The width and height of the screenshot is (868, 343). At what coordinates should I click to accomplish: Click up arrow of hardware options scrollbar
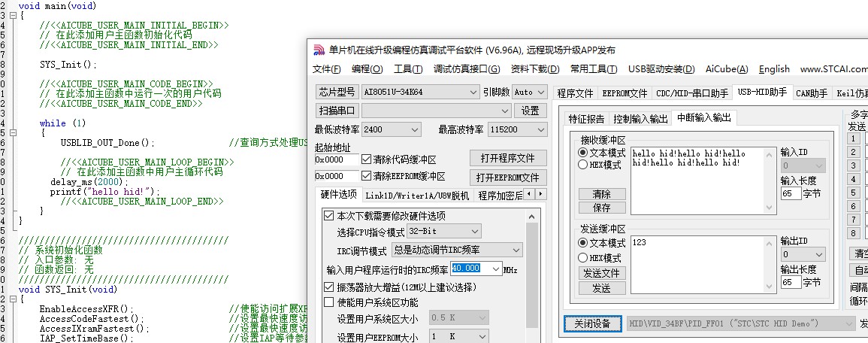pyautogui.click(x=532, y=215)
